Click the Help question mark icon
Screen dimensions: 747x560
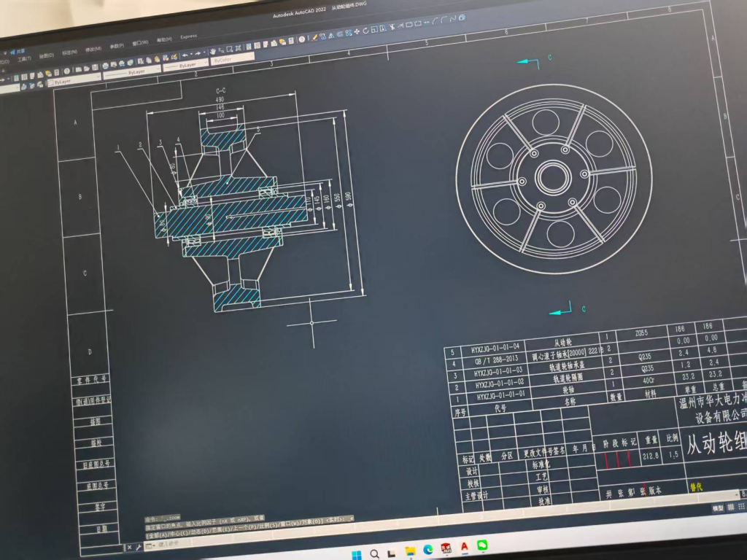(302, 39)
